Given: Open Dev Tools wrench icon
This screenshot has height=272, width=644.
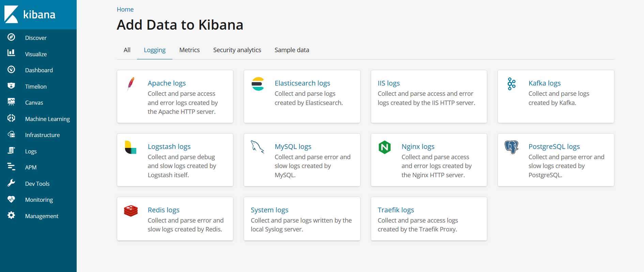Looking at the screenshot, I should (11, 183).
